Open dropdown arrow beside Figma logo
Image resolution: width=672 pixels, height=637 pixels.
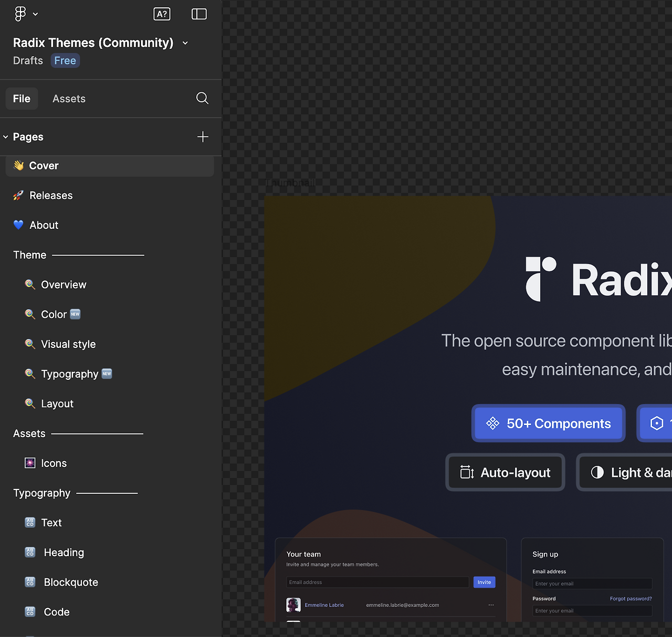[35, 14]
